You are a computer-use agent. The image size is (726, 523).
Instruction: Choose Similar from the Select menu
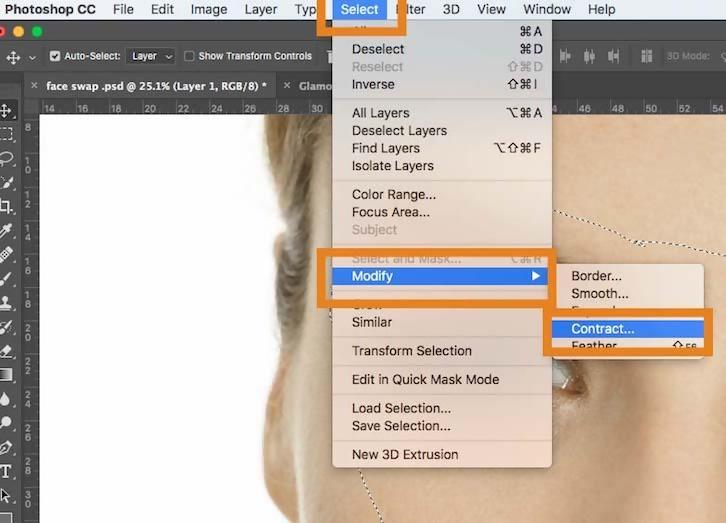[x=442, y=322]
